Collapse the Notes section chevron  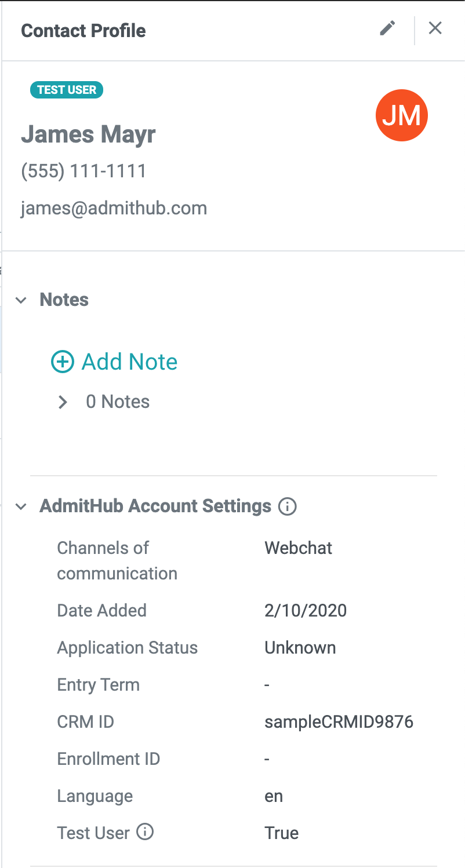point(21,300)
